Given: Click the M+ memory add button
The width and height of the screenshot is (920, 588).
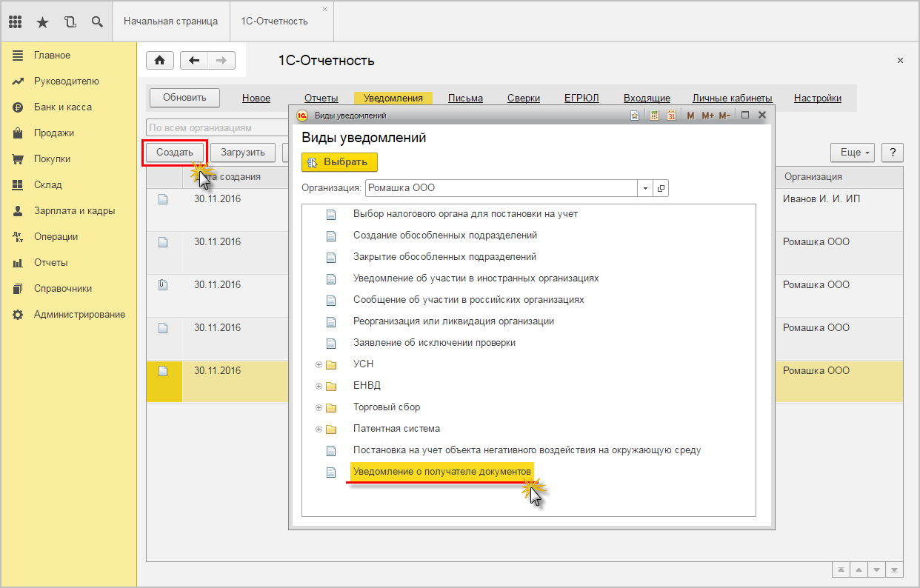Looking at the screenshot, I should [x=707, y=116].
